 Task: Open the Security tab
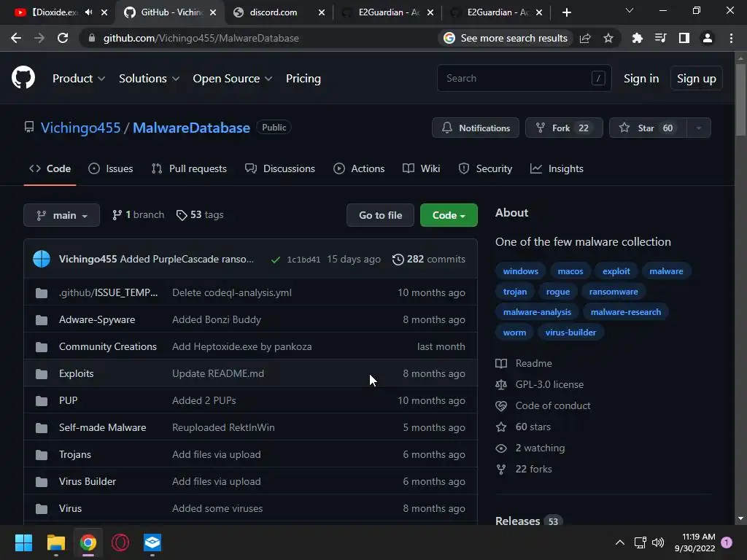485,168
